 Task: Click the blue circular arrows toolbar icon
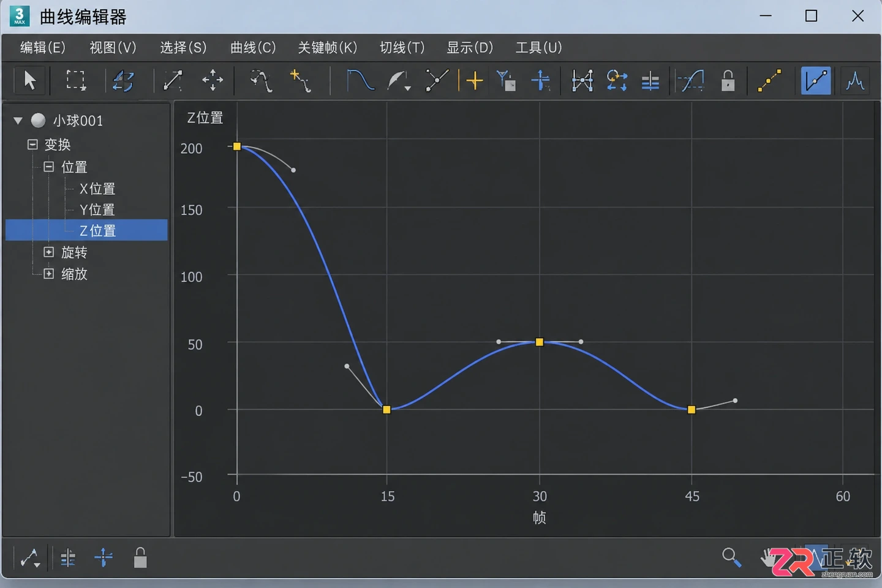point(123,80)
